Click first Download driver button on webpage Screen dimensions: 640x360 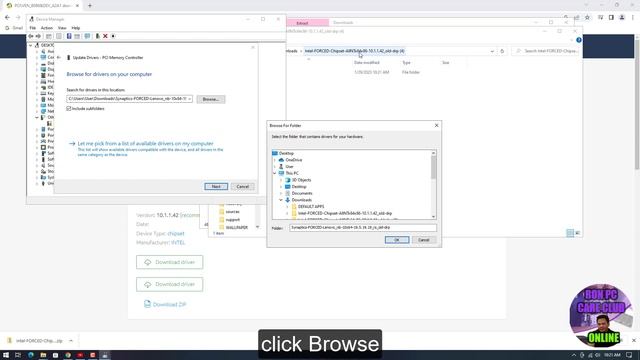coord(169,262)
